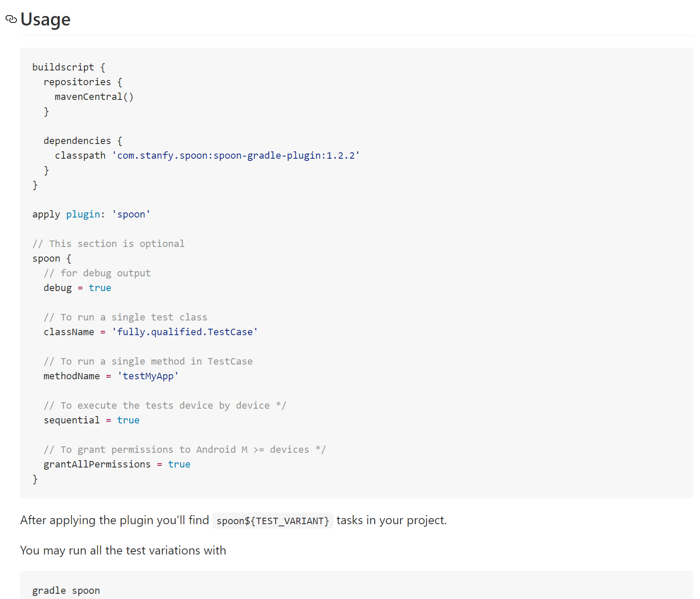Screen dimensions: 700x599
Task: Click the 'fully.qualified.TestCase' string
Action: pyautogui.click(x=185, y=332)
